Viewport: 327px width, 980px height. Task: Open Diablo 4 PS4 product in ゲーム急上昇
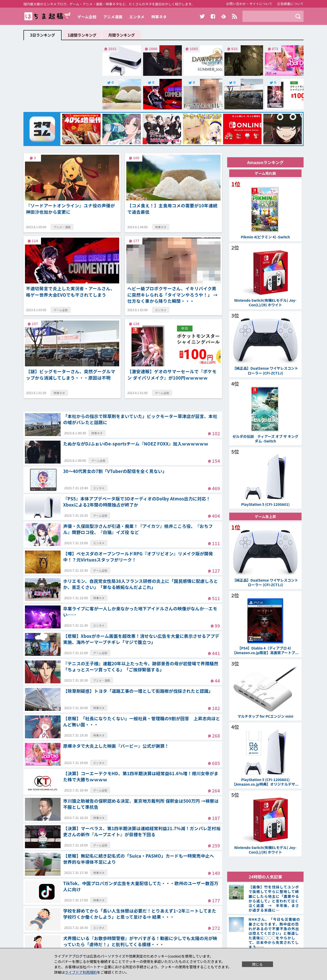tap(265, 624)
